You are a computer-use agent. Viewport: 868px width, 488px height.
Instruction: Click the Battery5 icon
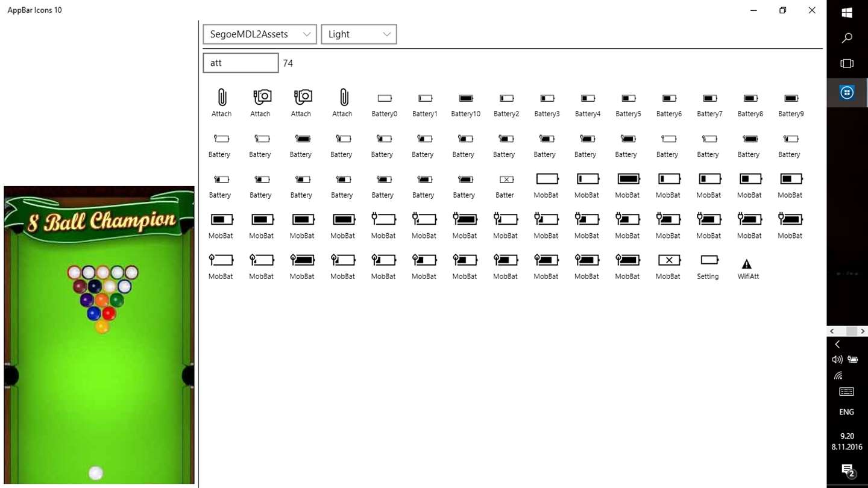click(x=629, y=98)
